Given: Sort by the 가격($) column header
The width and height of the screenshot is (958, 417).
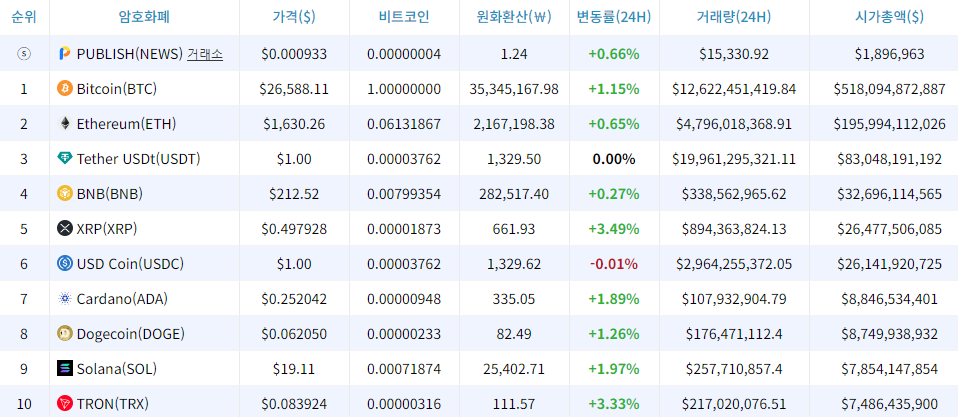Looking at the screenshot, I should (294, 17).
